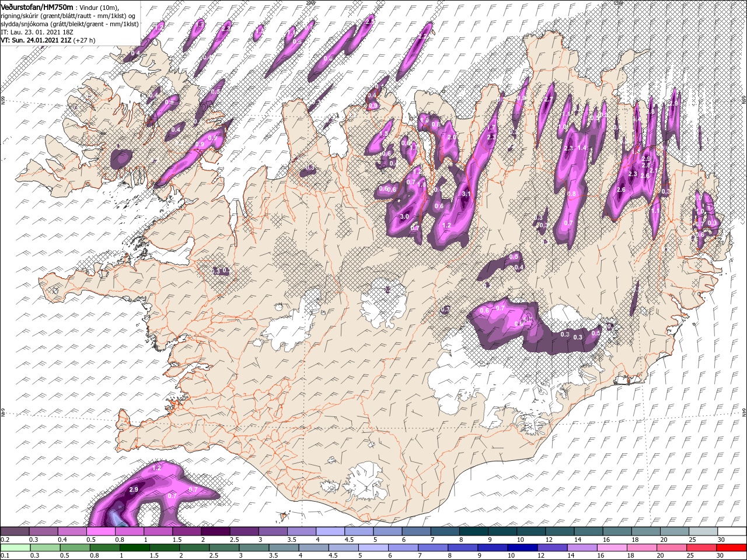Click the valid time 'VT: Sun. 24.01.2021 21Z'
Screen dimensions: 747x560
coord(36,40)
